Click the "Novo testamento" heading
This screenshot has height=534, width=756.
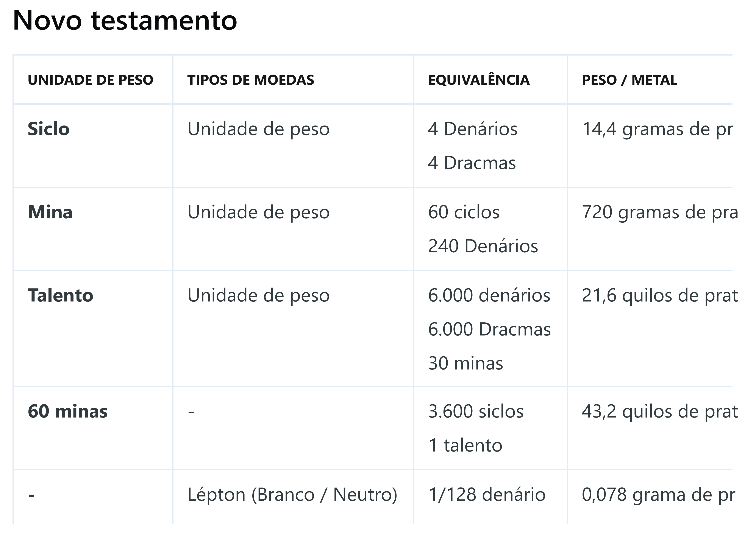125,20
